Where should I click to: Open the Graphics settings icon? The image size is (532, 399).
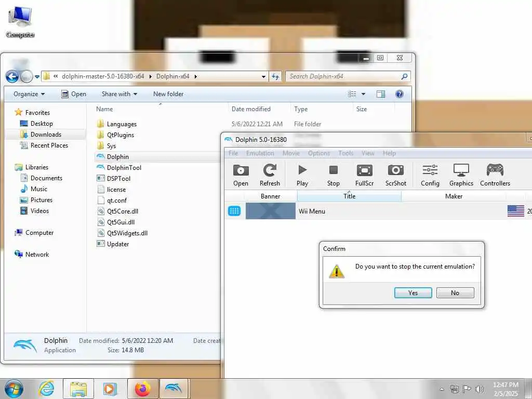(461, 175)
